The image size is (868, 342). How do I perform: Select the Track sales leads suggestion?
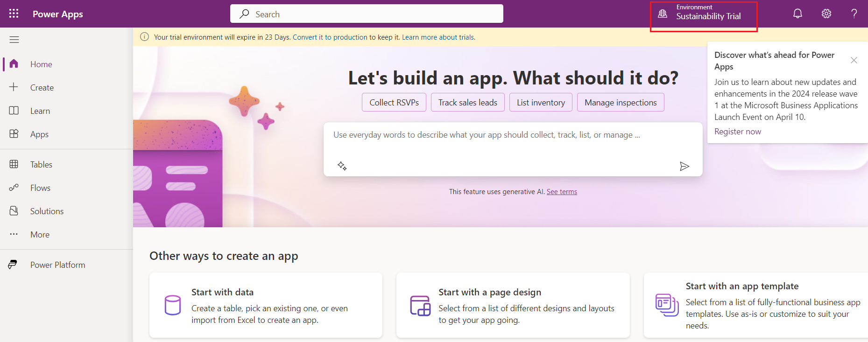point(468,102)
